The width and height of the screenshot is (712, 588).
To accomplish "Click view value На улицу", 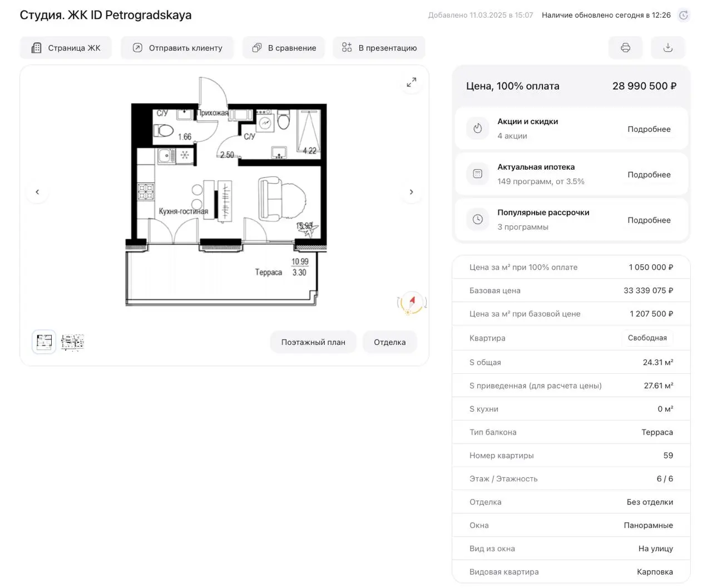I will pos(655,549).
